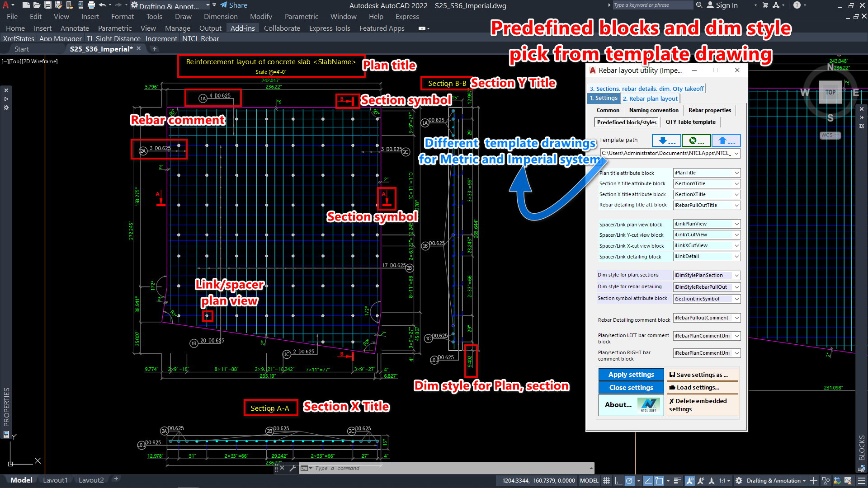
Task: Click the Undo arrow icon
Action: (x=102, y=5)
